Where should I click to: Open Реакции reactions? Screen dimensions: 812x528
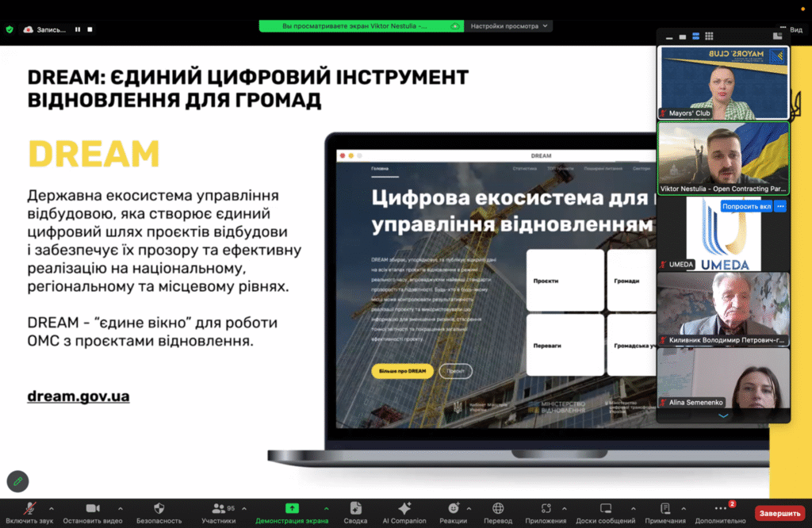453,513
